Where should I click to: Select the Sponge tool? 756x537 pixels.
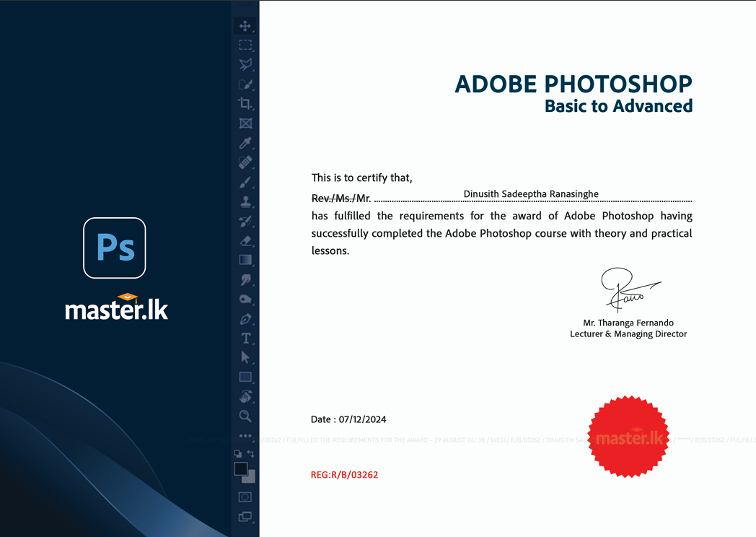(245, 299)
